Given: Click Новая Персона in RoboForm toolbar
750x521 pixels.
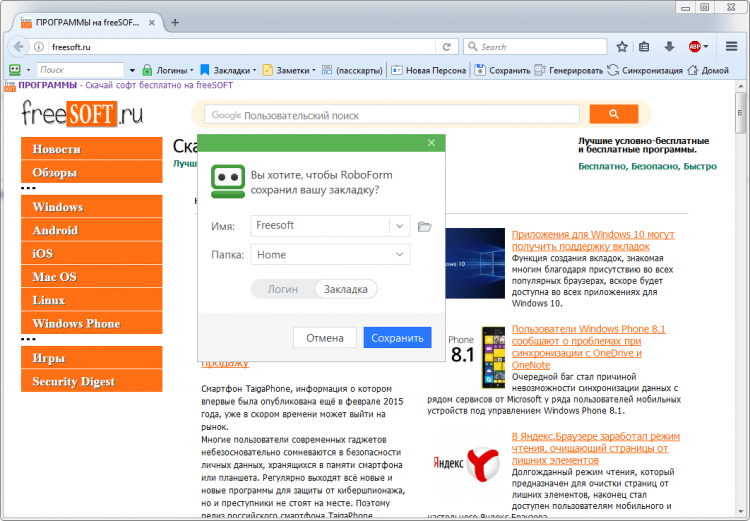Looking at the screenshot, I should (x=429, y=70).
